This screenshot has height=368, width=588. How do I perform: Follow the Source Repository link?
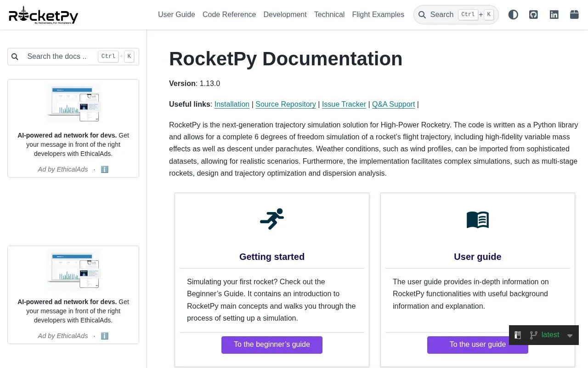(286, 104)
